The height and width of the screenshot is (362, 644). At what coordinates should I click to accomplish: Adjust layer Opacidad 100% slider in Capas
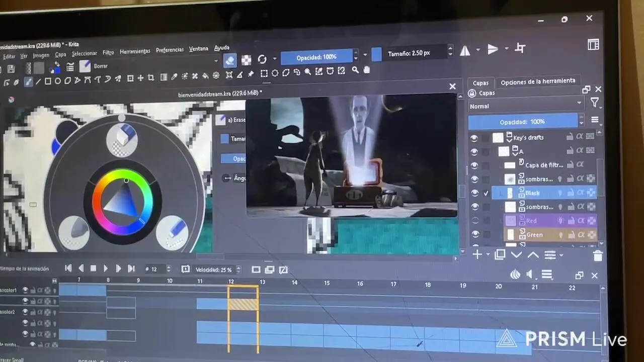click(x=523, y=121)
